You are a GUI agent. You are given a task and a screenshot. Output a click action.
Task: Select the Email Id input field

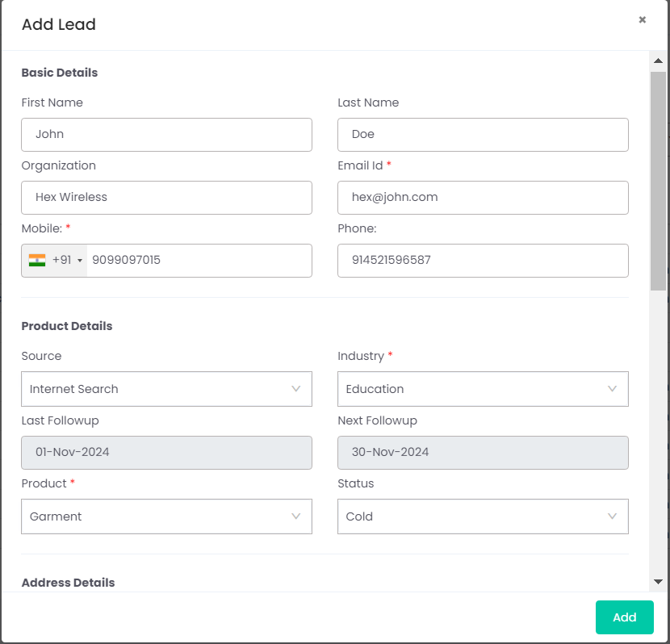[x=483, y=198]
